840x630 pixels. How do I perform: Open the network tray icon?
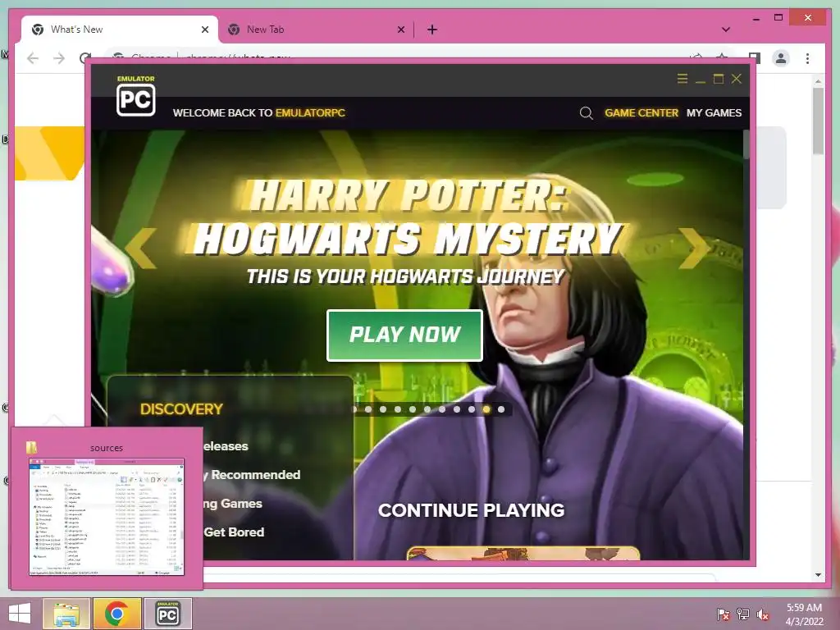pos(743,614)
